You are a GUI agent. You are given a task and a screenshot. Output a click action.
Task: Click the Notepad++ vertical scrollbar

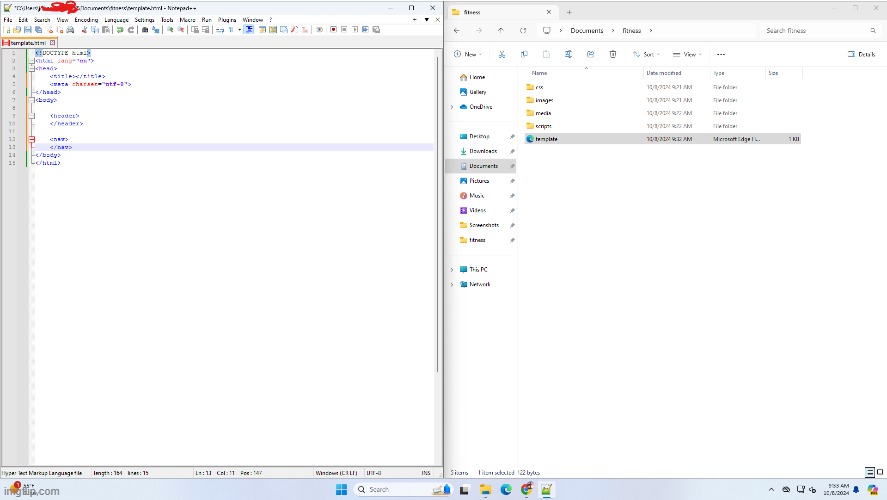pos(438,214)
